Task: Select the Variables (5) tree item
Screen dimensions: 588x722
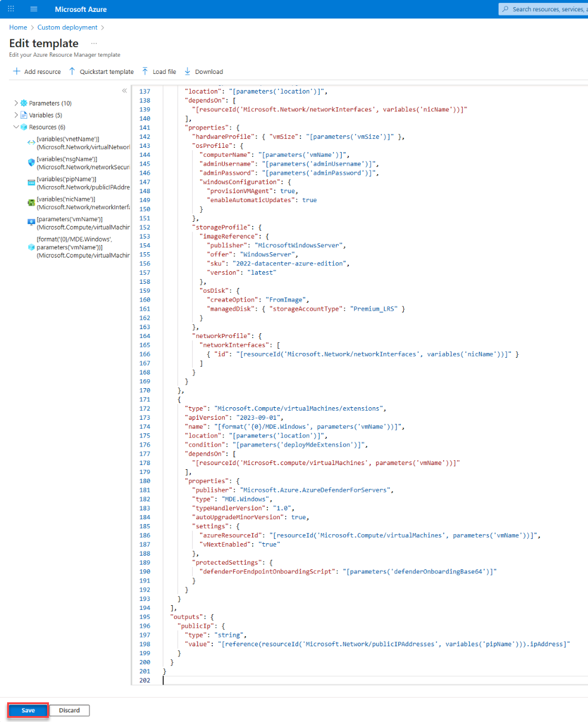Action: [x=45, y=115]
